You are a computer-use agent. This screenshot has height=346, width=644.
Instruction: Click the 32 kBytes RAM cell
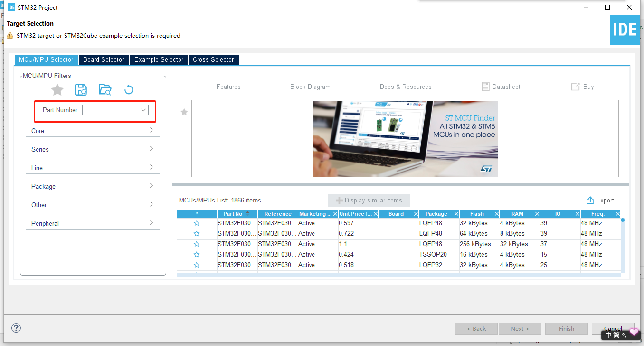pos(520,244)
